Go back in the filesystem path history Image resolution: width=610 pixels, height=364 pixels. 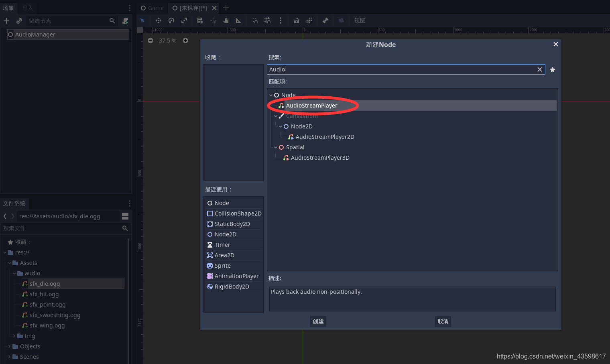coord(5,216)
